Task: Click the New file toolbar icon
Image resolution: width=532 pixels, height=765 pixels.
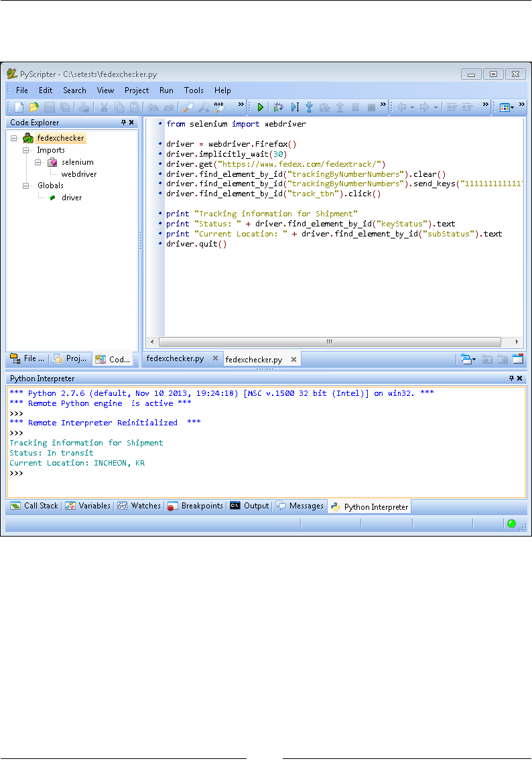Action: pos(19,107)
